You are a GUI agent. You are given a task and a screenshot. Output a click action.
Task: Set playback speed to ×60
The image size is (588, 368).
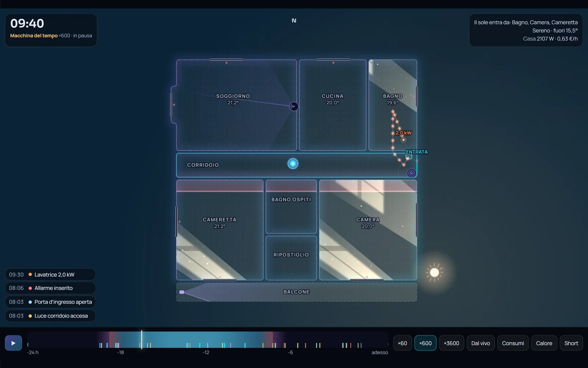click(402, 343)
